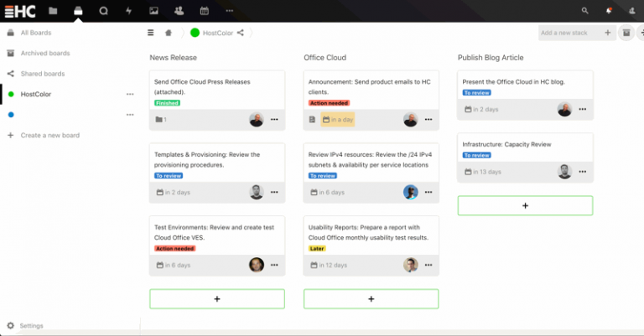Viewport: 644px width, 336px height.
Task: Open the Deck app icon
Action: 78,11
